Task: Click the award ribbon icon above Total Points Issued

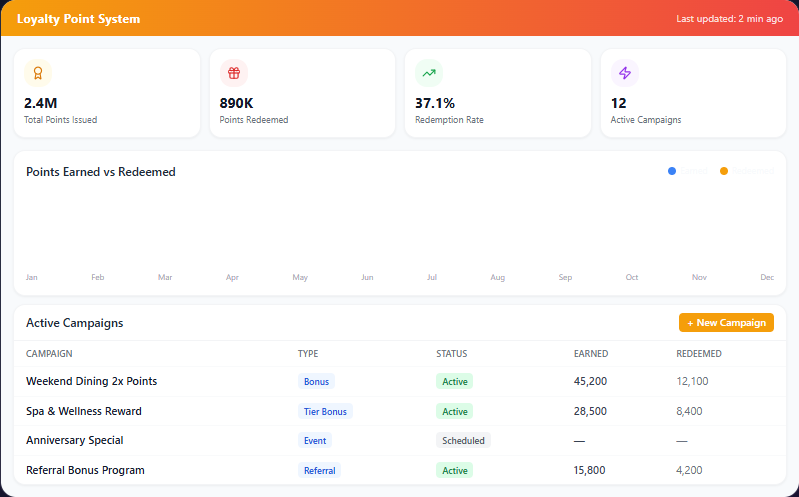Action: (x=38, y=73)
